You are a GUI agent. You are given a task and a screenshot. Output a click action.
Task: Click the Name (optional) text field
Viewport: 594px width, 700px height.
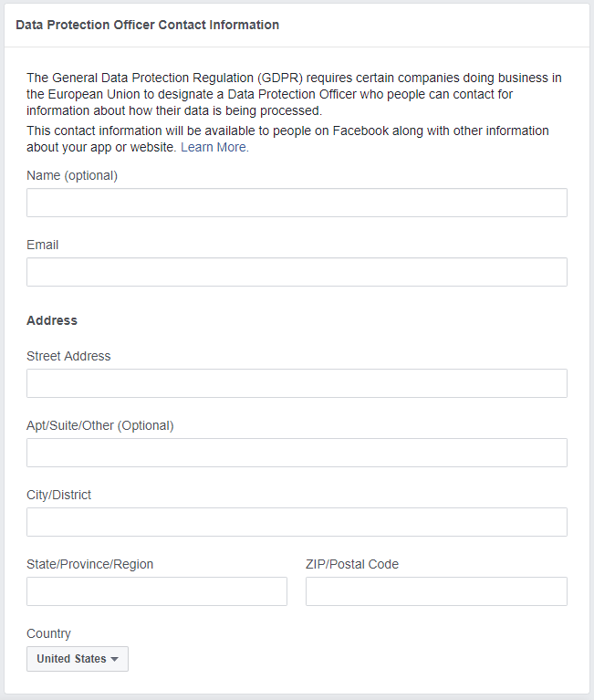tap(297, 203)
